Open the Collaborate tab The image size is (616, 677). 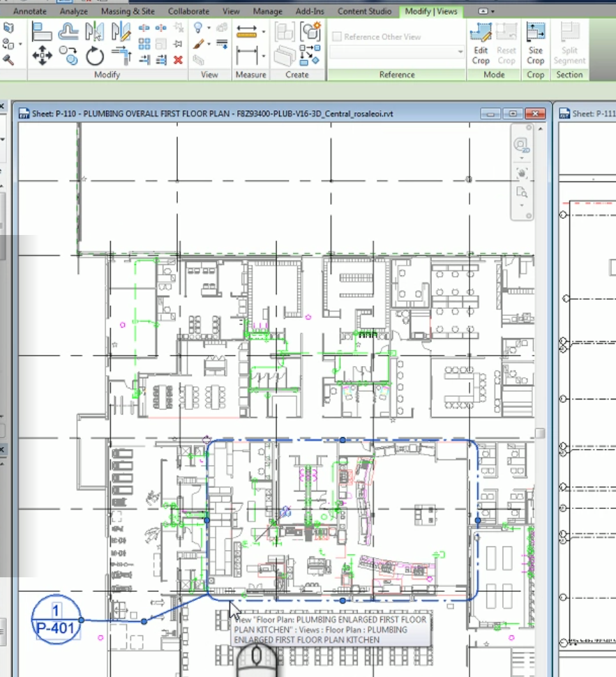pyautogui.click(x=188, y=11)
